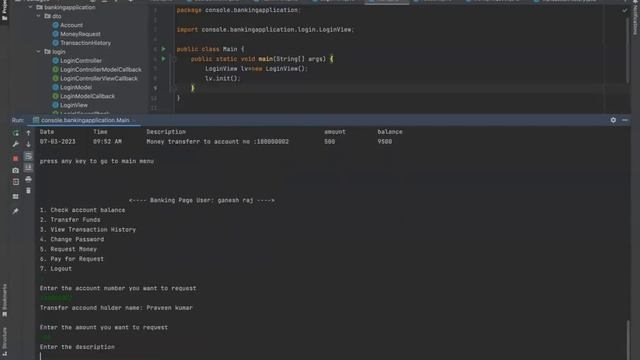Screen dimensions: 640x360
Task: Click 'LoginView lv=new LoginView();' line
Action: point(256,69)
